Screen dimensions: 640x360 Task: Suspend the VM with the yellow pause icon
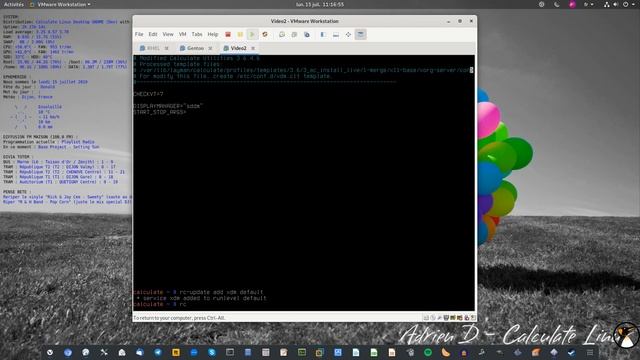point(240,35)
